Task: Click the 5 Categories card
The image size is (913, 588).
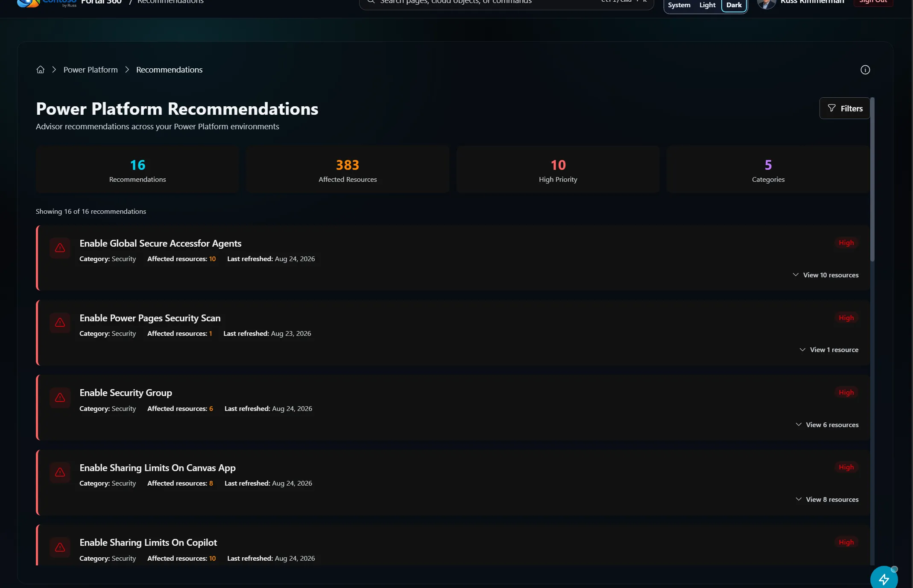Action: (x=768, y=170)
